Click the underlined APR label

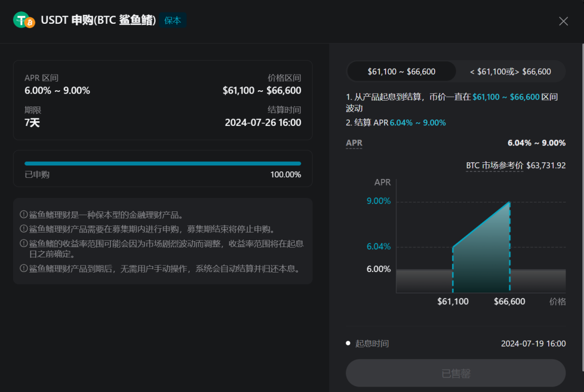[x=354, y=143]
